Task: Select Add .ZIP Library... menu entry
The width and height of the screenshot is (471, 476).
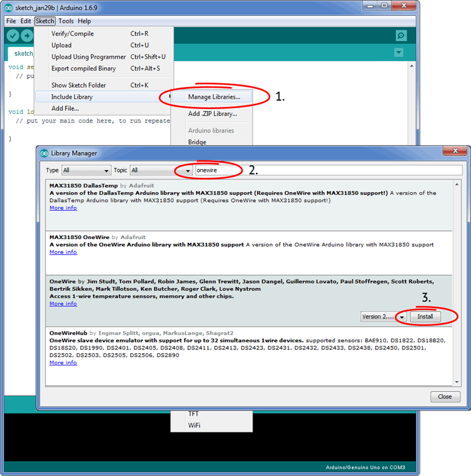Action: 212,114
